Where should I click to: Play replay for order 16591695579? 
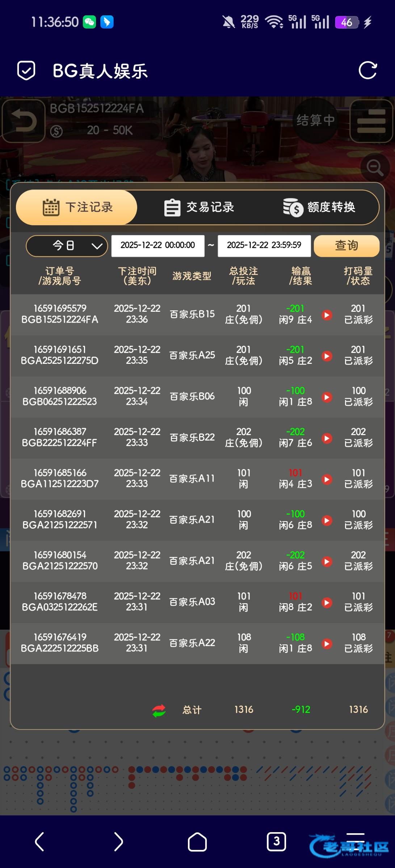[327, 315]
